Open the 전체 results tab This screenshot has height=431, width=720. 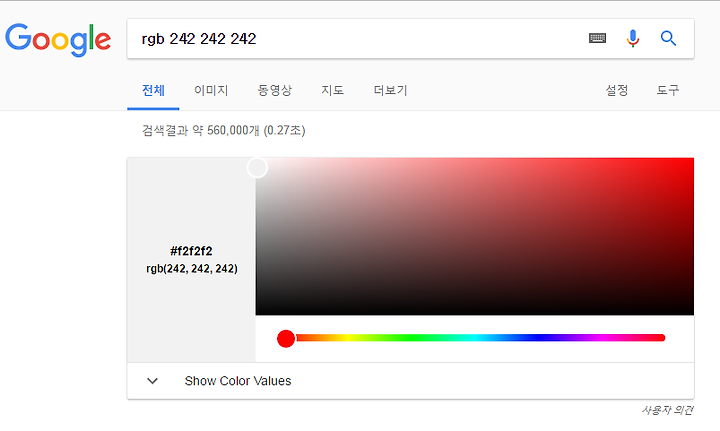tap(153, 90)
